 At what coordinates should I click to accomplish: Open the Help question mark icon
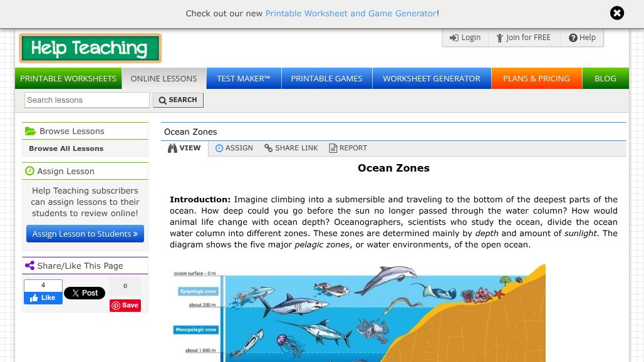[x=574, y=37]
